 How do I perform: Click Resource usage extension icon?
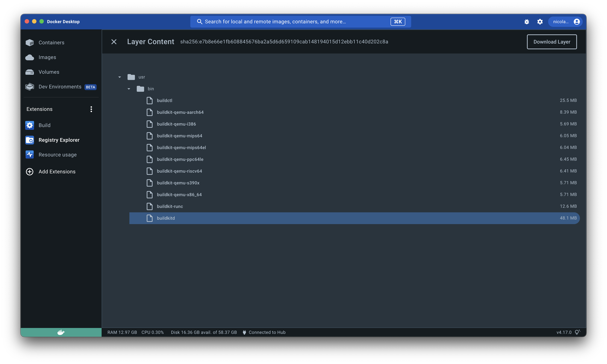30,155
